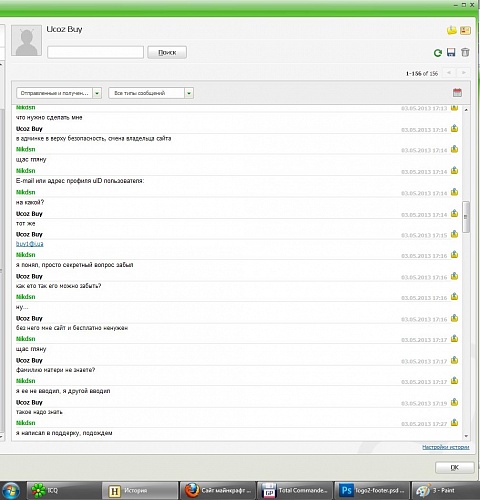This screenshot has width=480, height=500.
Task: Click the Ucoz Buy contact name header
Action: tap(64, 29)
